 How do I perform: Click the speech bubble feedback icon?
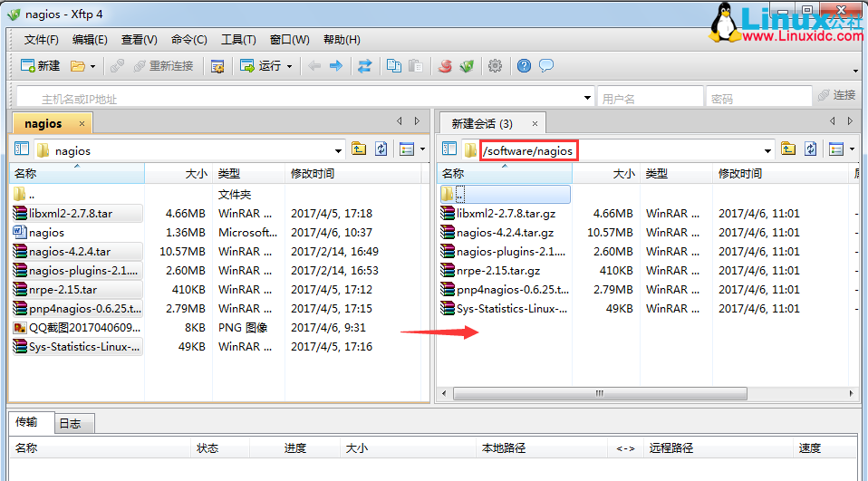[545, 66]
